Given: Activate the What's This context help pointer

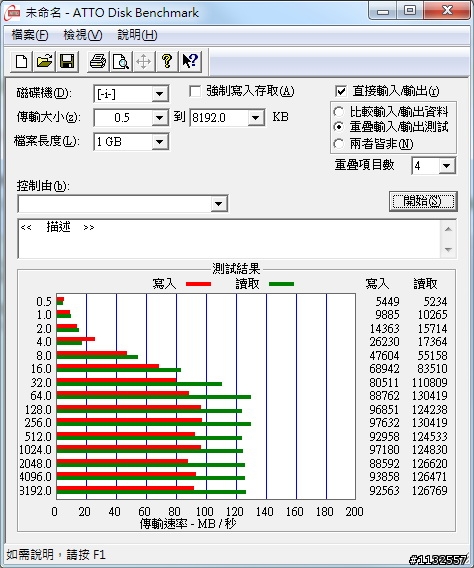Looking at the screenshot, I should pos(189,61).
